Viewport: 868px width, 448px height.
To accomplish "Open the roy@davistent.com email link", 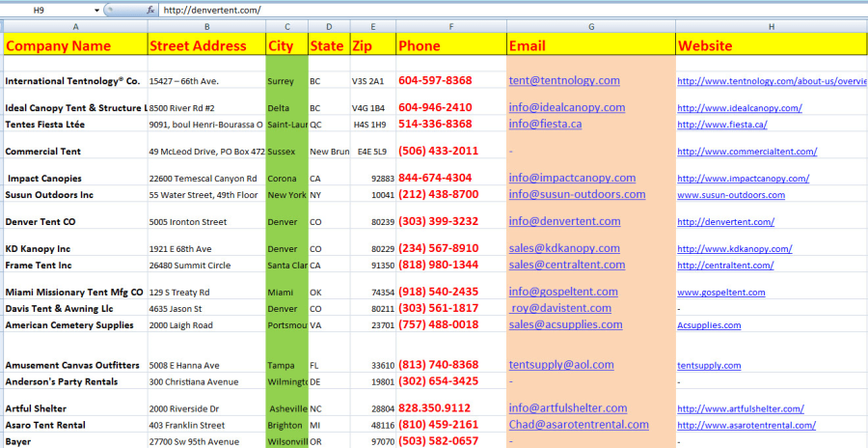I will [560, 308].
